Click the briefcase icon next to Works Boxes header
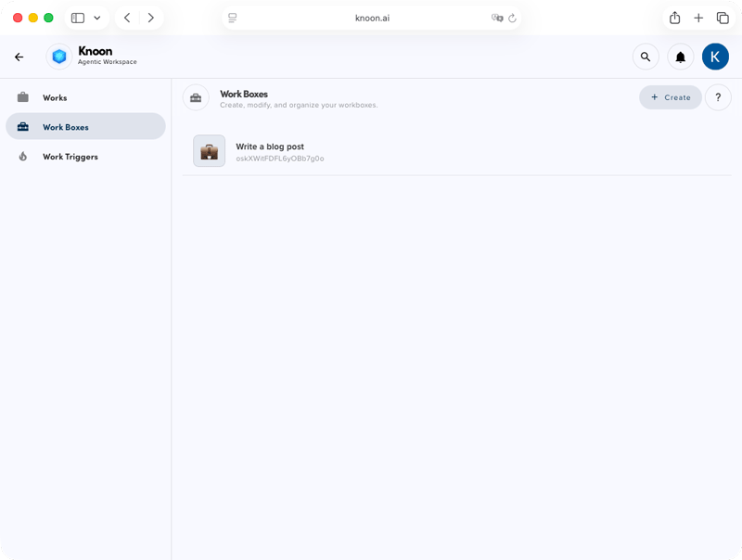 click(196, 96)
